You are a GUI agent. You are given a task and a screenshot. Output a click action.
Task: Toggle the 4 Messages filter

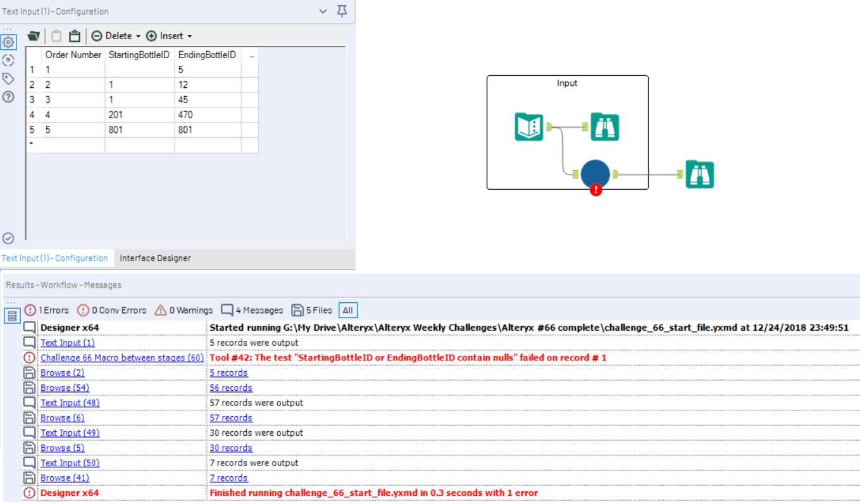coord(252,310)
